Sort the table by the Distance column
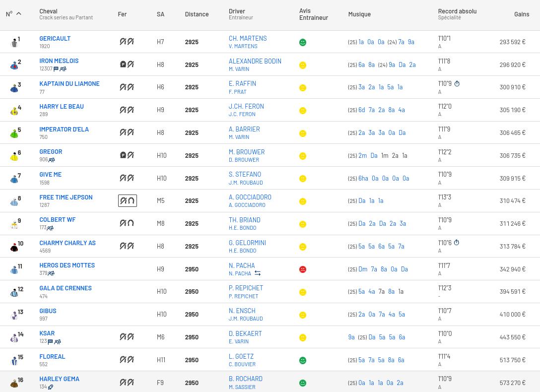 point(197,14)
